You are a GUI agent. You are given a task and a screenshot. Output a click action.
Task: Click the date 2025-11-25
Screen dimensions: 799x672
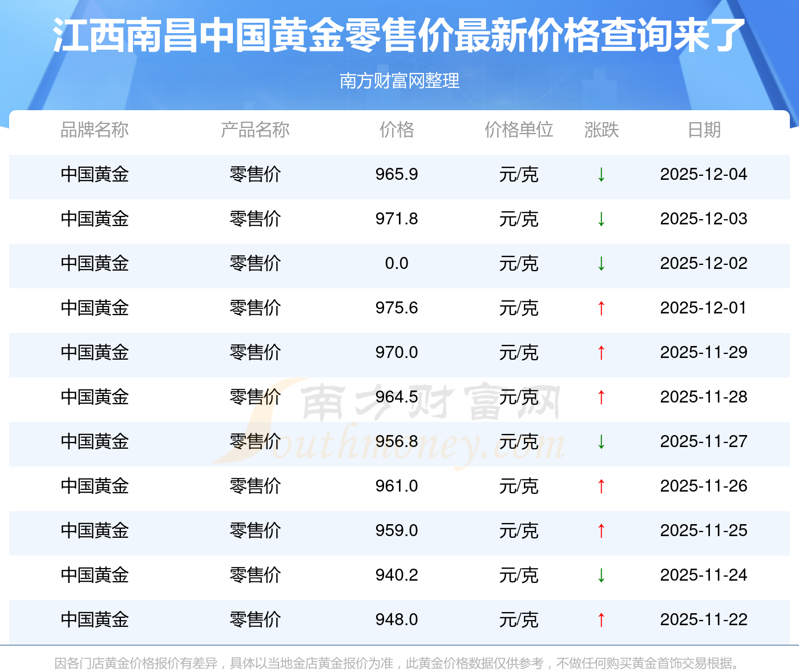pyautogui.click(x=704, y=530)
